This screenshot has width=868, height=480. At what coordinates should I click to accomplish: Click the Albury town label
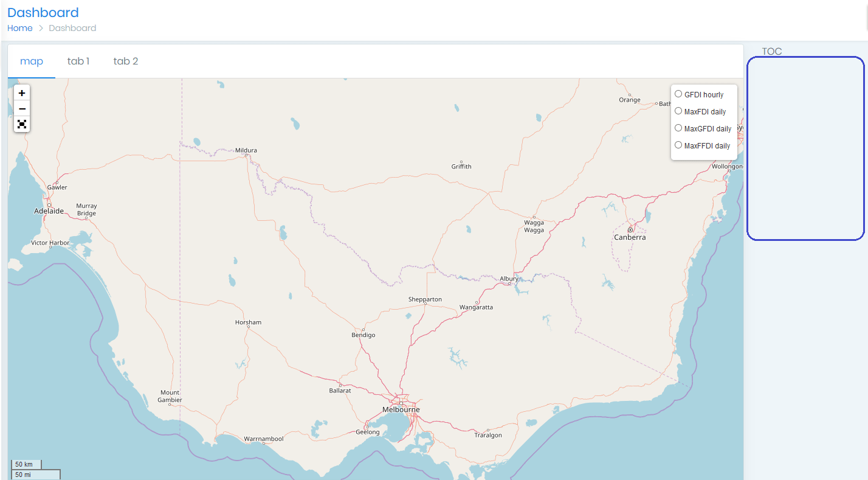509,279
